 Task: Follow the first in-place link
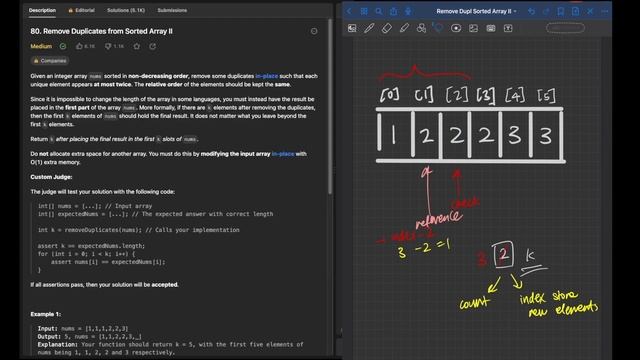(267, 76)
